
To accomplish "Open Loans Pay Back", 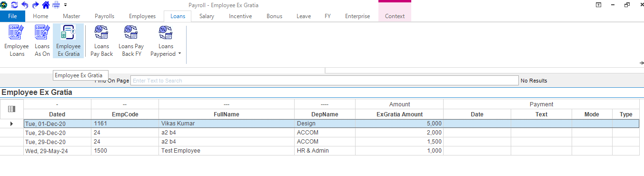I will click(102, 41).
